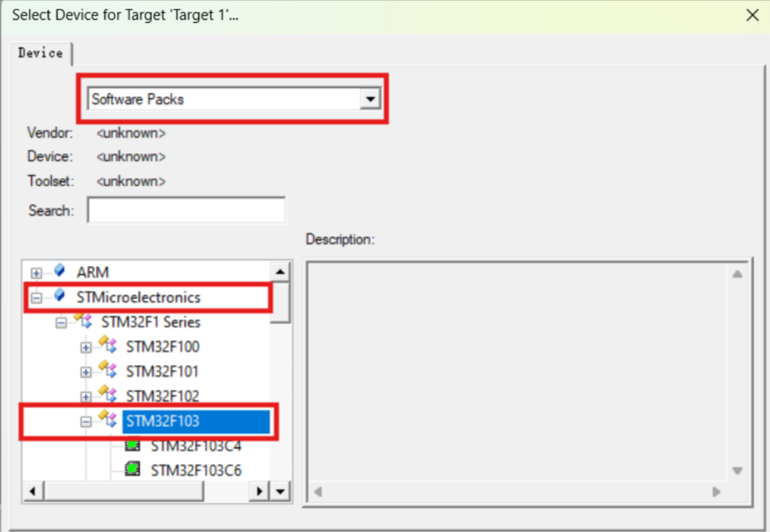770x532 pixels.
Task: Click the Description box scroll-up arrow
Action: coord(737,274)
